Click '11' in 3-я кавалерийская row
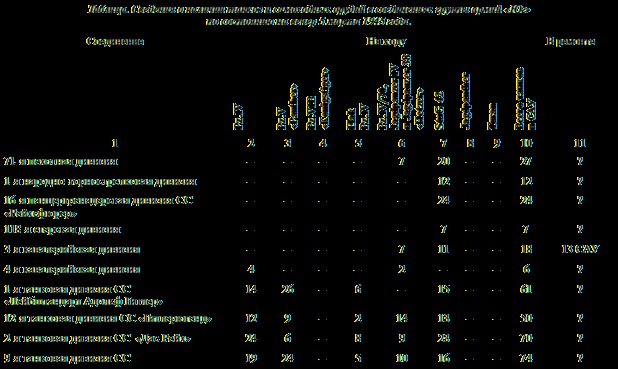This screenshot has height=369, width=618. tap(443, 249)
